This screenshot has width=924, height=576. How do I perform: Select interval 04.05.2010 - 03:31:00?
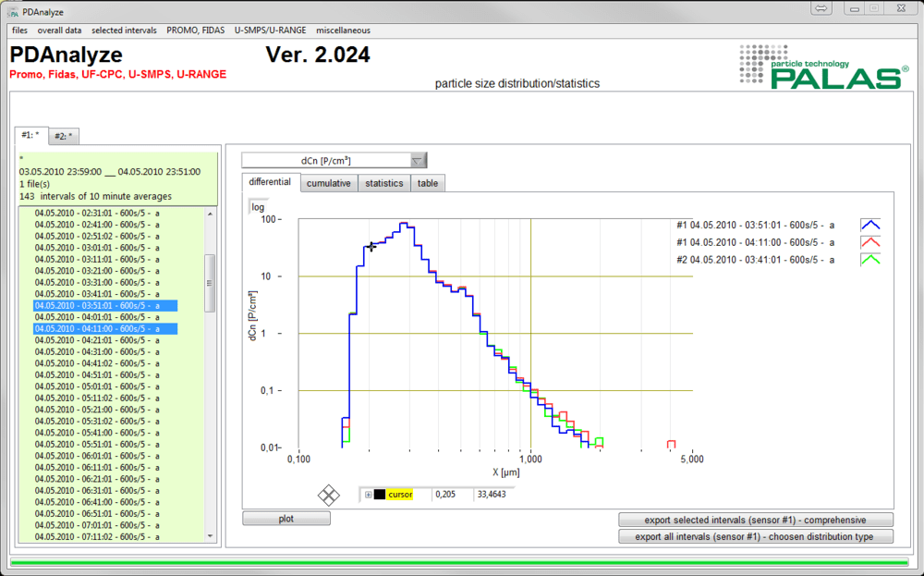click(x=97, y=282)
